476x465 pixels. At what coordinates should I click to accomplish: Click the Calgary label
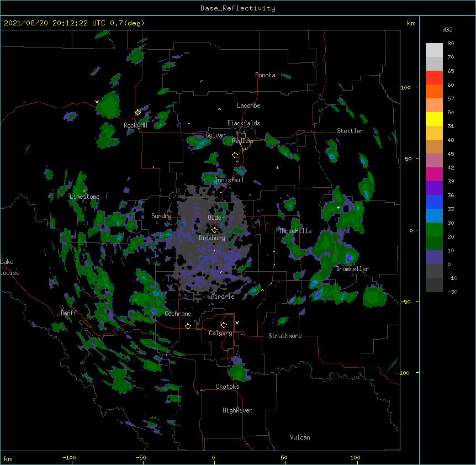pos(221,333)
